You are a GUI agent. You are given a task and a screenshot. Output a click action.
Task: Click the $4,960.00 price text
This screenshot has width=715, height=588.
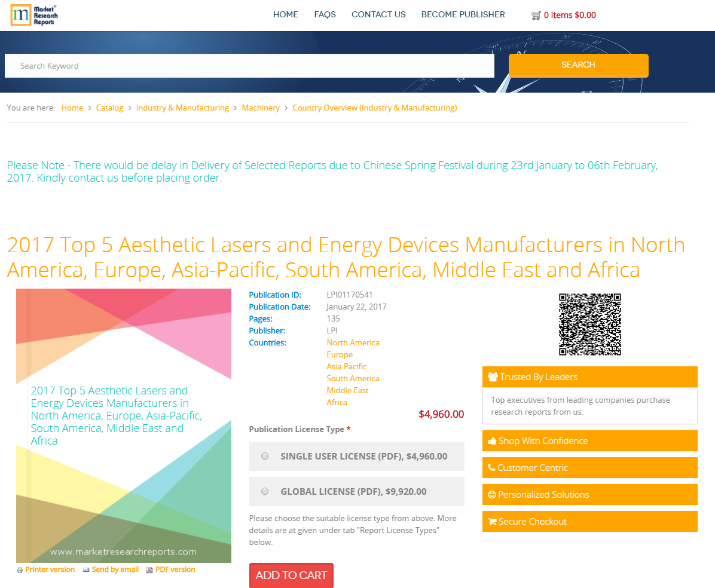441,414
